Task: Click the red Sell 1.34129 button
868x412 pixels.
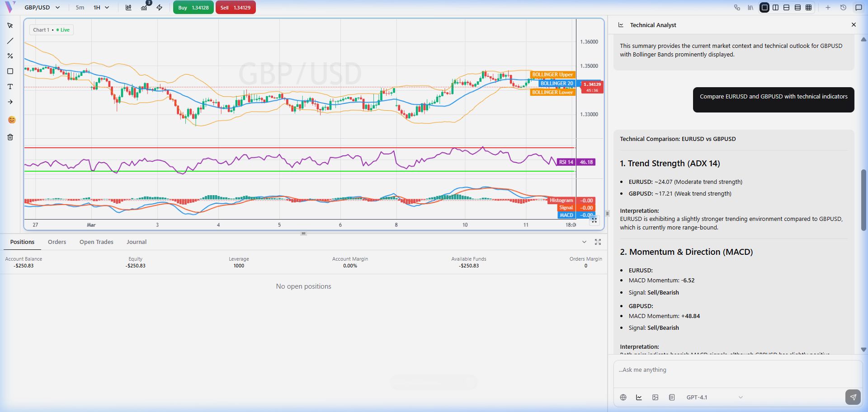Action: 236,8
